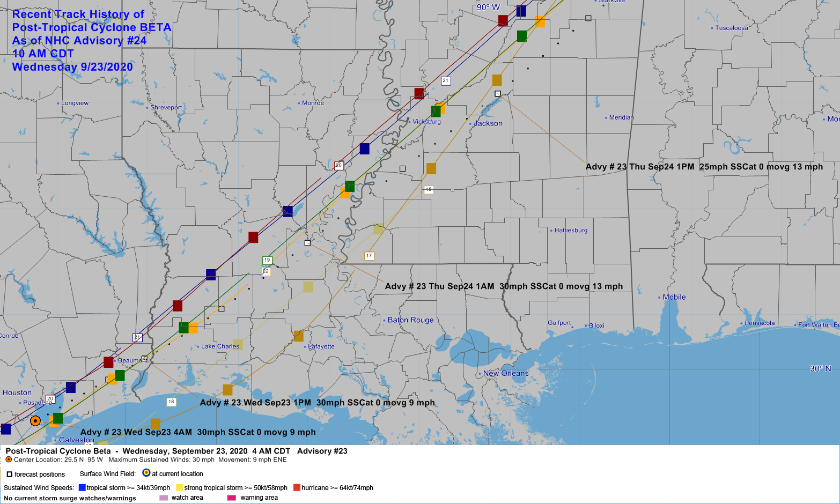Click the number 20 label in northeast Louisiana
Viewport: 840px width, 504px height.
coord(338,165)
